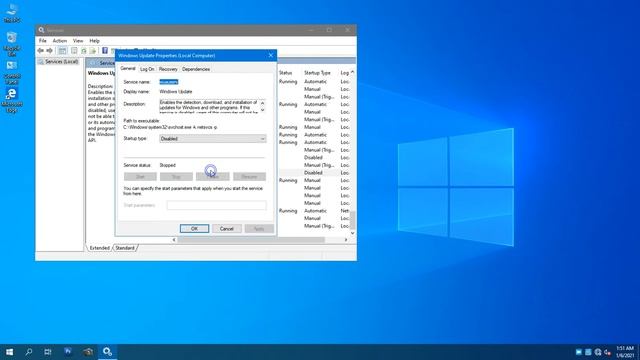This screenshot has width=640, height=360.
Task: Click the Refresh icon in Services toolbar
Action: (x=84, y=51)
